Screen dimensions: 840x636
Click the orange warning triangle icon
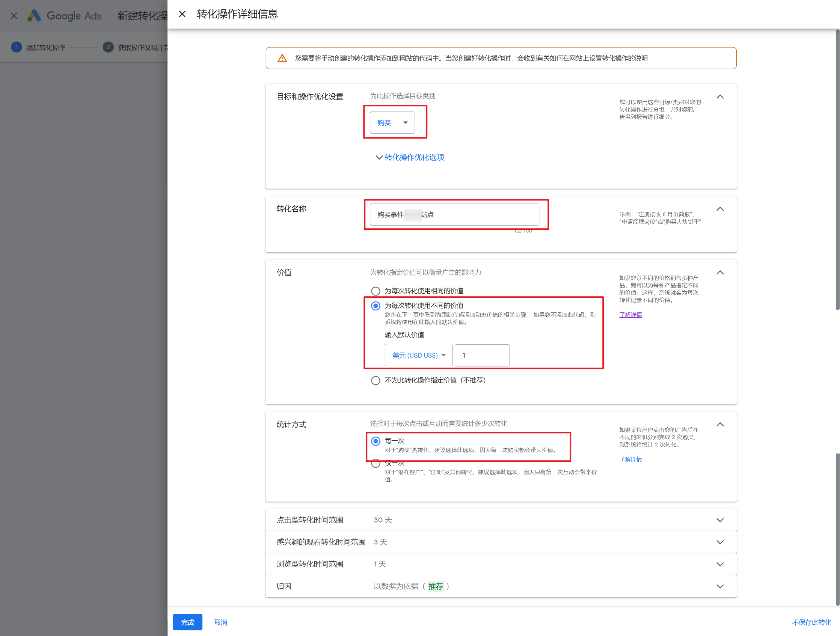tap(282, 58)
